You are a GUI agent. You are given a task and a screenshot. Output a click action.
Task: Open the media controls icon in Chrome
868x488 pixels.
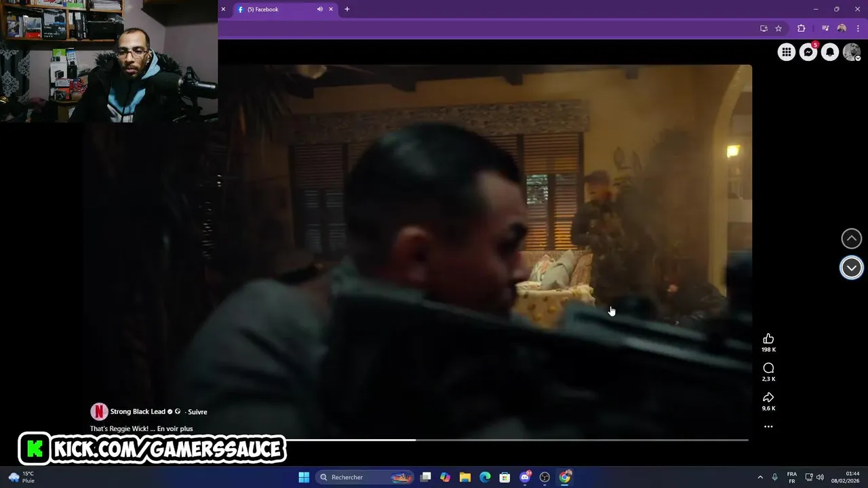[x=825, y=28]
